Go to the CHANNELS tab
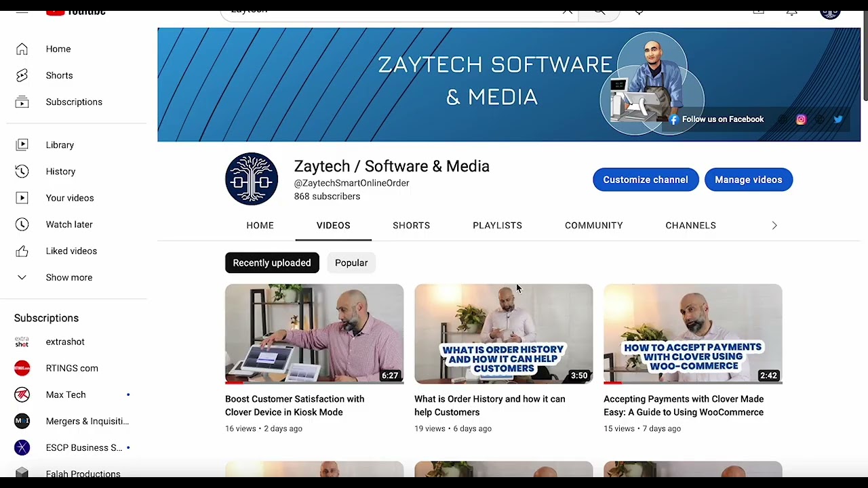Screen dimensions: 868x488 (x=690, y=225)
